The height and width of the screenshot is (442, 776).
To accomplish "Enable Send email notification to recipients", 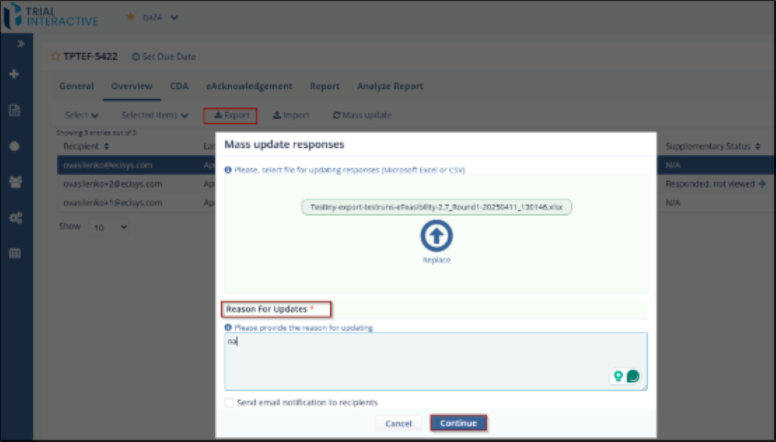I will (x=230, y=402).
